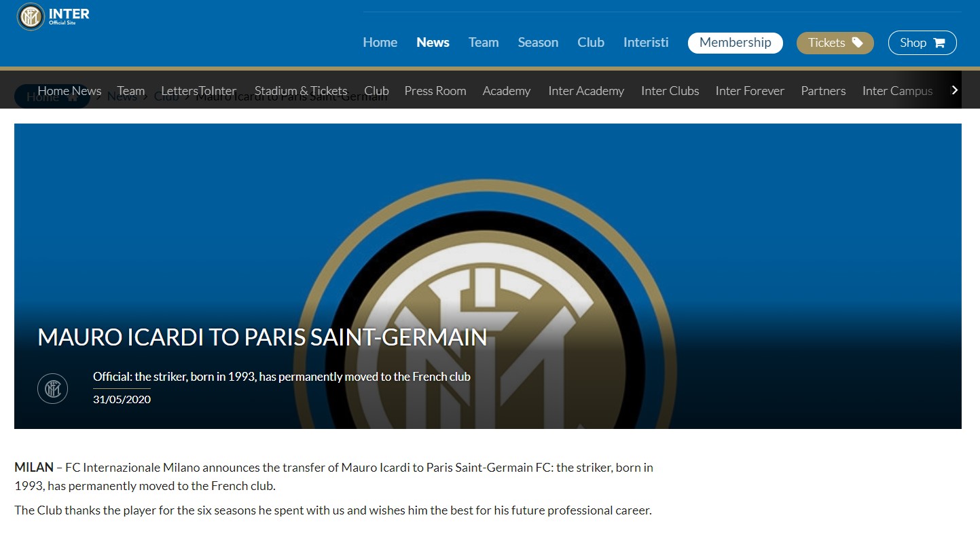Open the gold Tickets button
This screenshot has height=543, width=980.
tap(835, 43)
